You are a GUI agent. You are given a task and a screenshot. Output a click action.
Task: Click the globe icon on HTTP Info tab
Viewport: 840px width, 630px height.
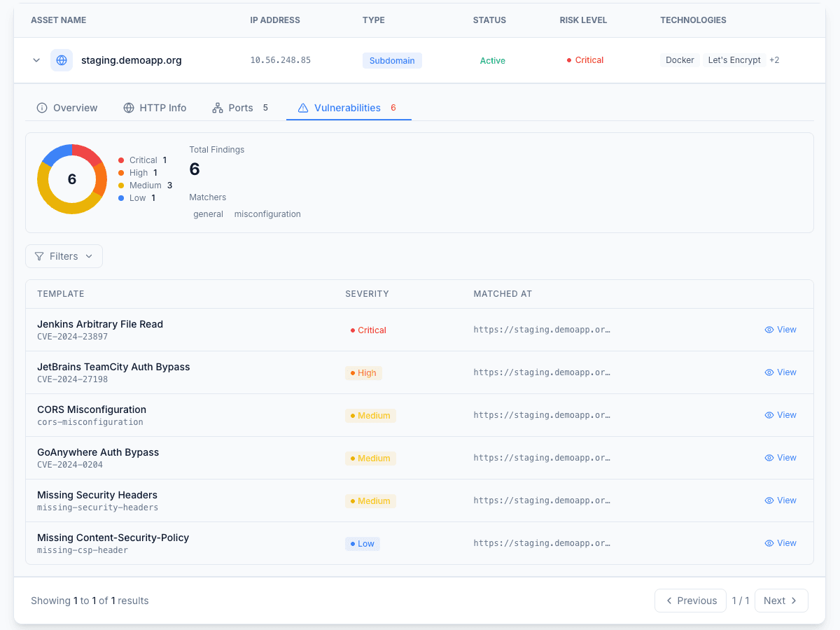coord(129,108)
